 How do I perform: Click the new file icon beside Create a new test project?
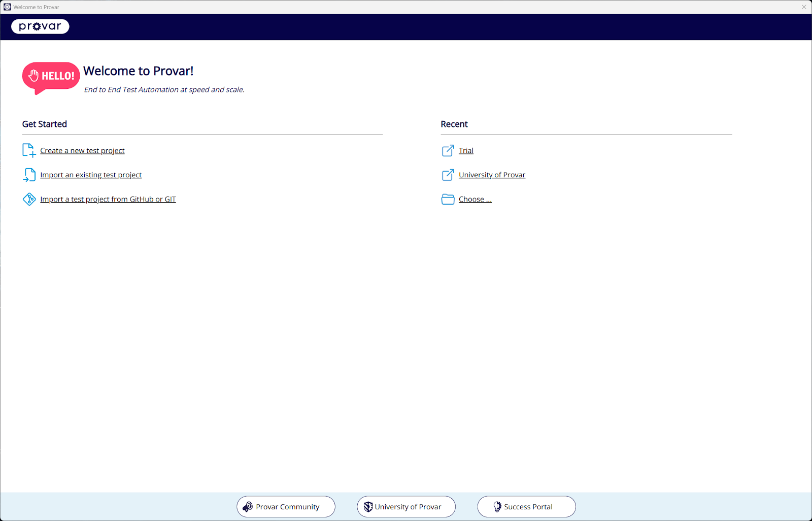click(x=29, y=150)
